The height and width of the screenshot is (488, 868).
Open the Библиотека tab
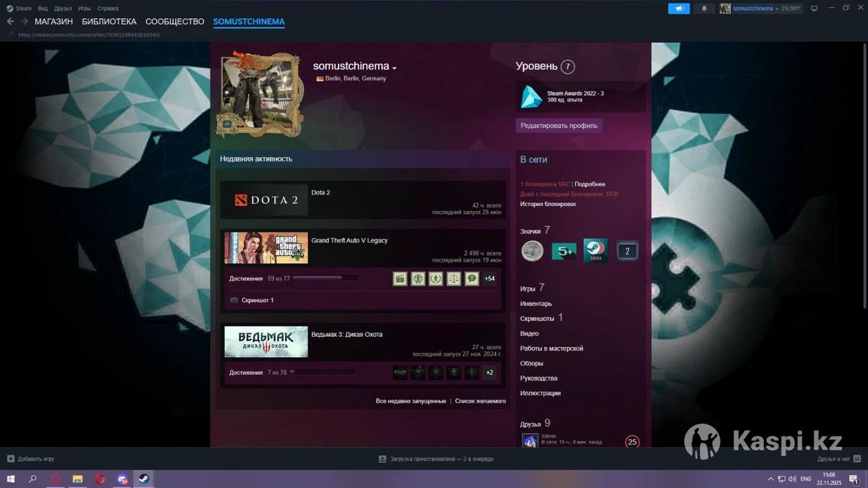[x=109, y=22]
